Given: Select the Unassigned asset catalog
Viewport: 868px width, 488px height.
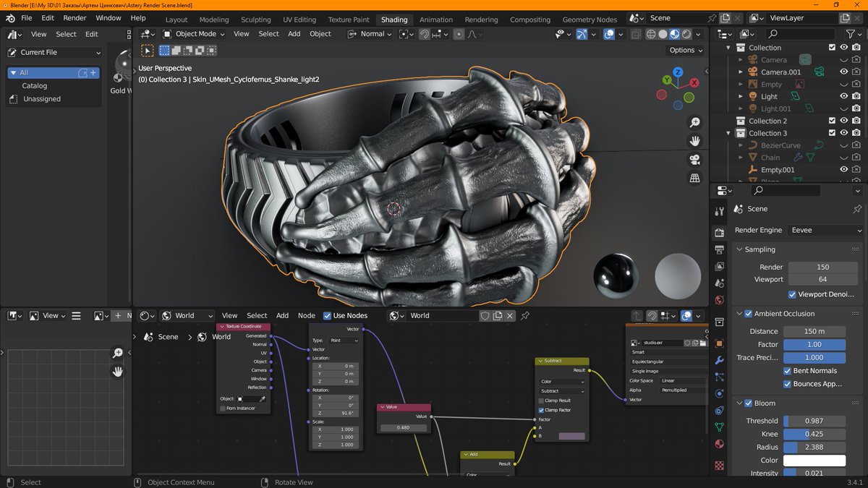Looking at the screenshot, I should click(42, 99).
